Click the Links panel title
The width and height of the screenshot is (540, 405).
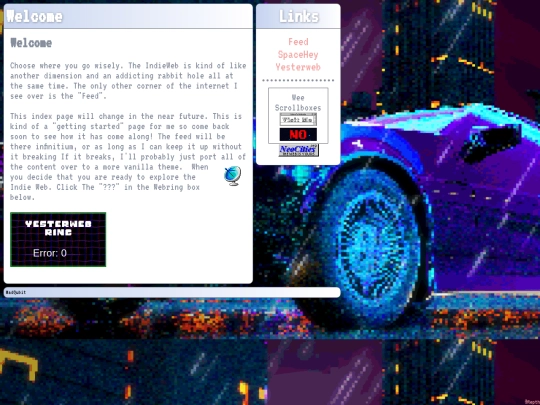click(x=299, y=16)
